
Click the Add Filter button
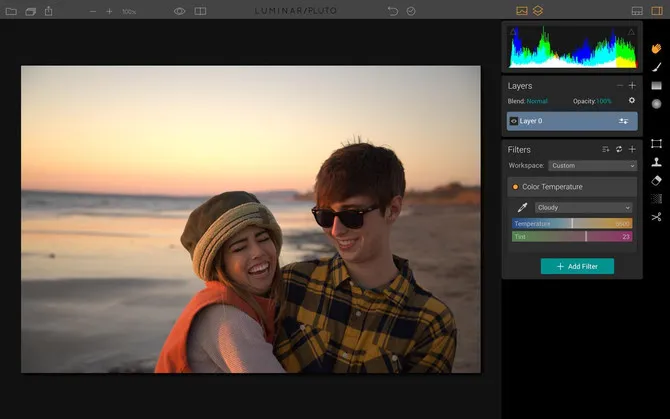coord(577,266)
